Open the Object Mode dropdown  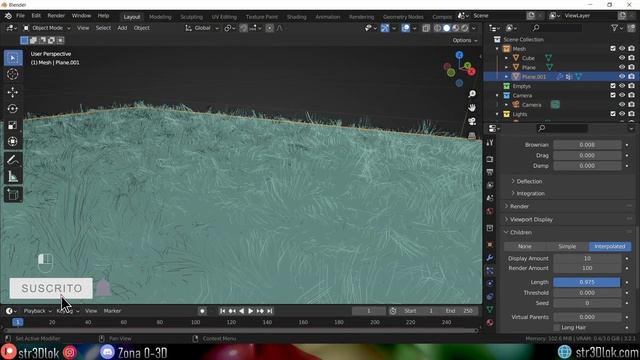tap(47, 28)
